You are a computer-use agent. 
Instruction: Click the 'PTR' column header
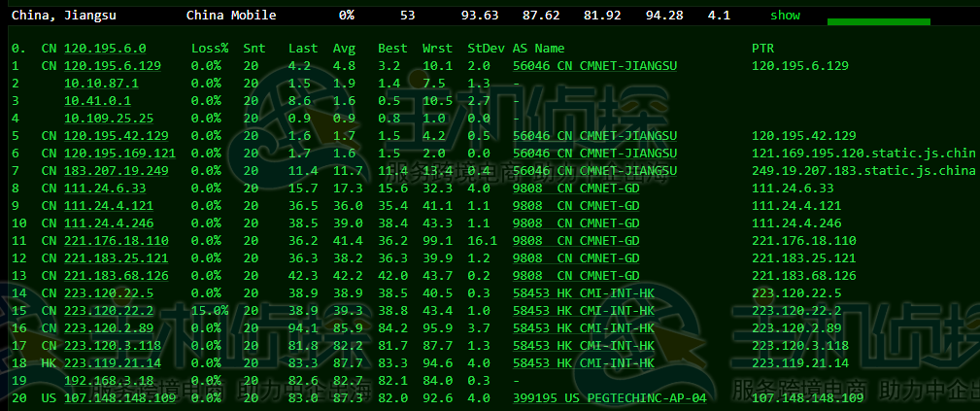763,49
